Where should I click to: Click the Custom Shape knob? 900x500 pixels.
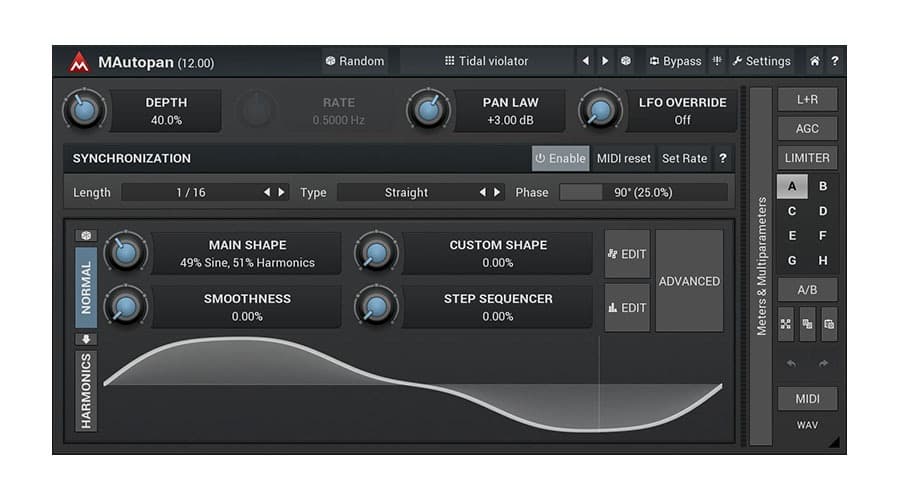click(377, 253)
